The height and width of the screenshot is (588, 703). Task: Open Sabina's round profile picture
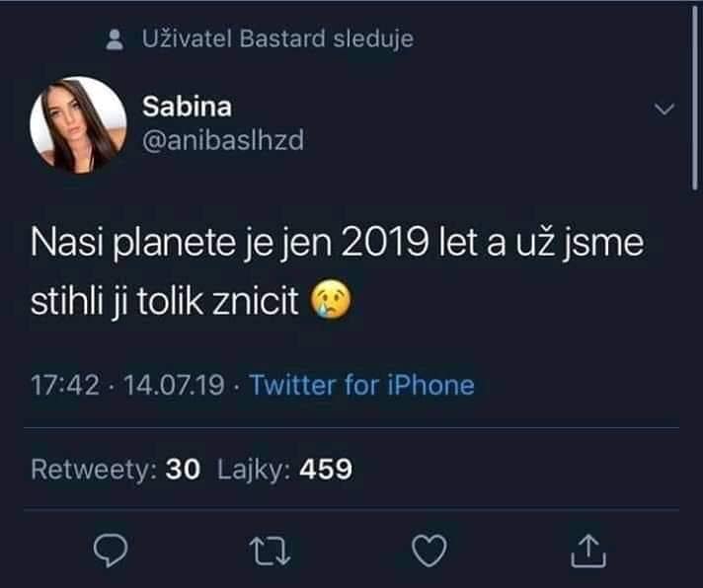click(x=78, y=125)
